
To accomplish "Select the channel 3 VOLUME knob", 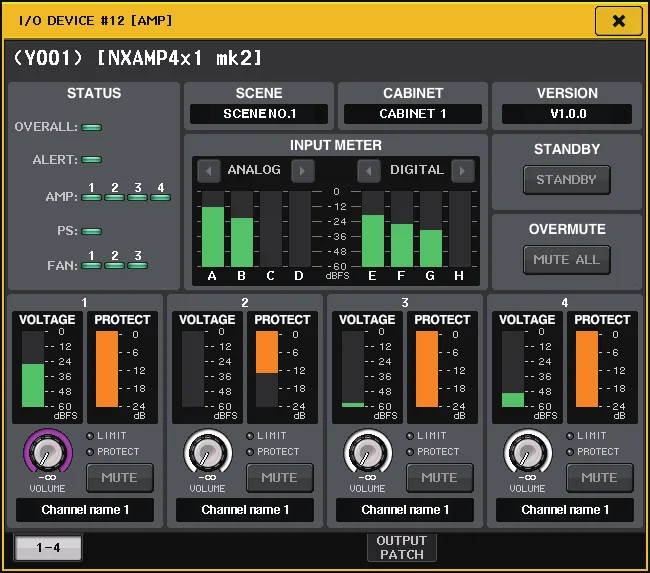I will point(368,452).
